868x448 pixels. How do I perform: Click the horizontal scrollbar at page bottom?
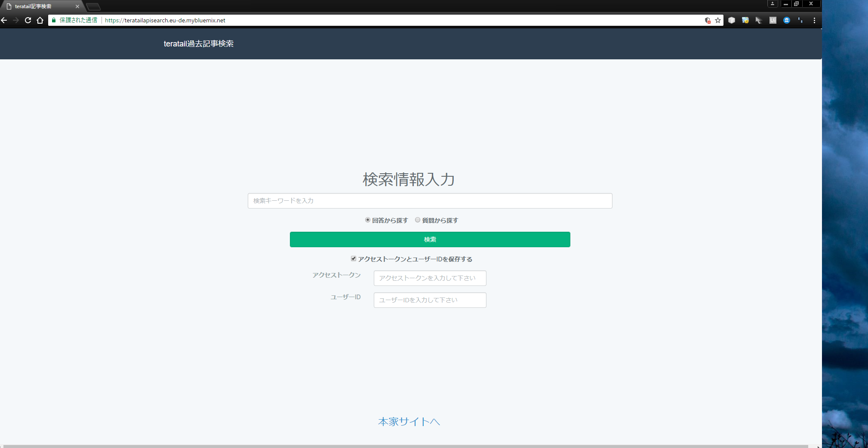point(406,446)
